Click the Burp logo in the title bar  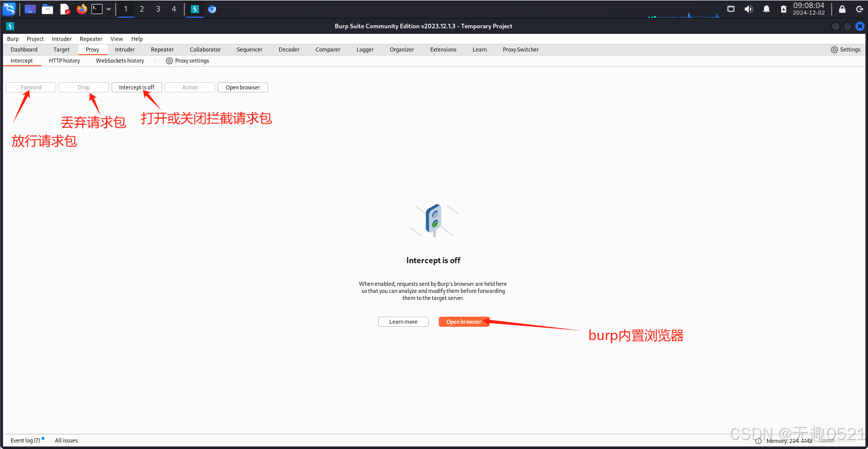click(x=10, y=26)
